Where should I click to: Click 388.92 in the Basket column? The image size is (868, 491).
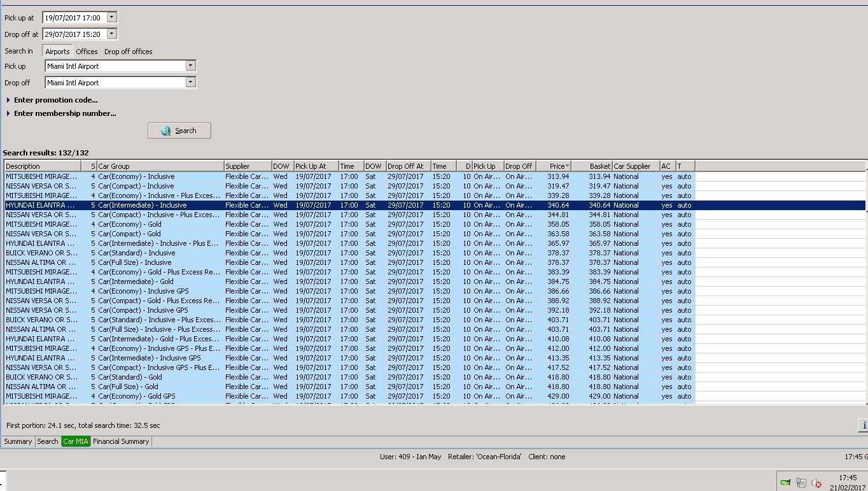pos(599,301)
